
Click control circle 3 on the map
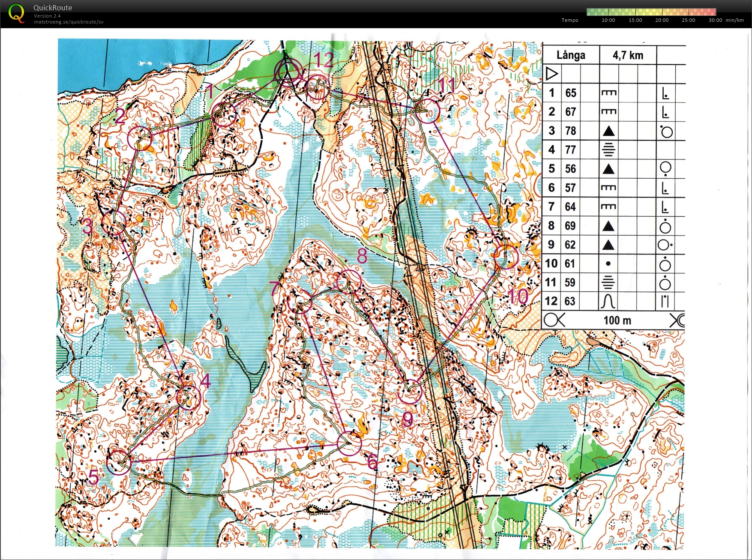[x=114, y=223]
